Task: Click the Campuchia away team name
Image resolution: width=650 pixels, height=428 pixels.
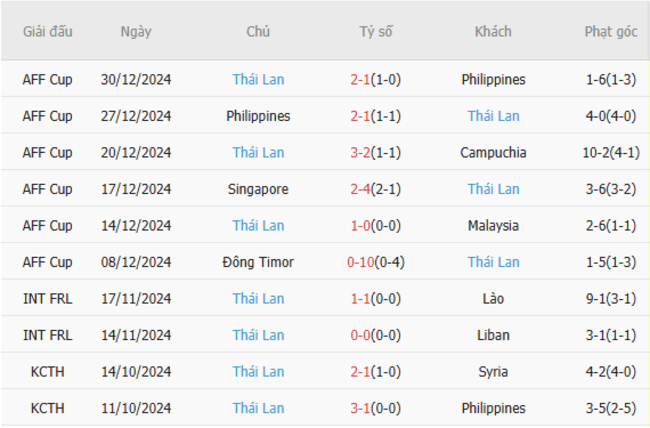Action: 493,153
